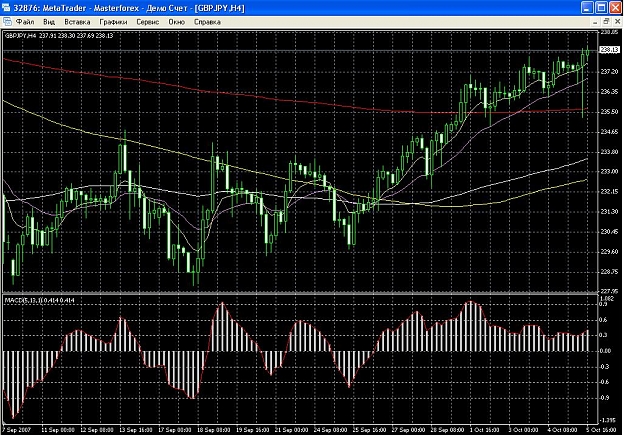Click the 21 Sep 00:00 time label

click(292, 430)
